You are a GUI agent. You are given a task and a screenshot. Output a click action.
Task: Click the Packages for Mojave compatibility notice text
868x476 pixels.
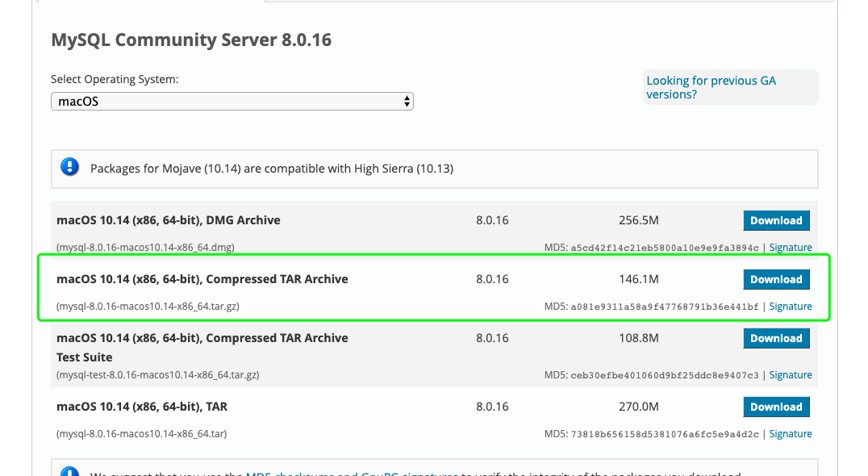coord(272,169)
